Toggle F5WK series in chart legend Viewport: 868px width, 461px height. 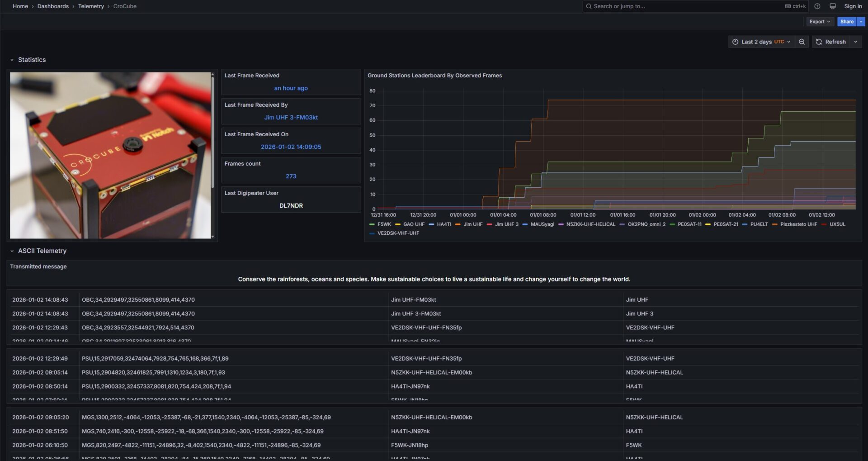click(x=384, y=224)
